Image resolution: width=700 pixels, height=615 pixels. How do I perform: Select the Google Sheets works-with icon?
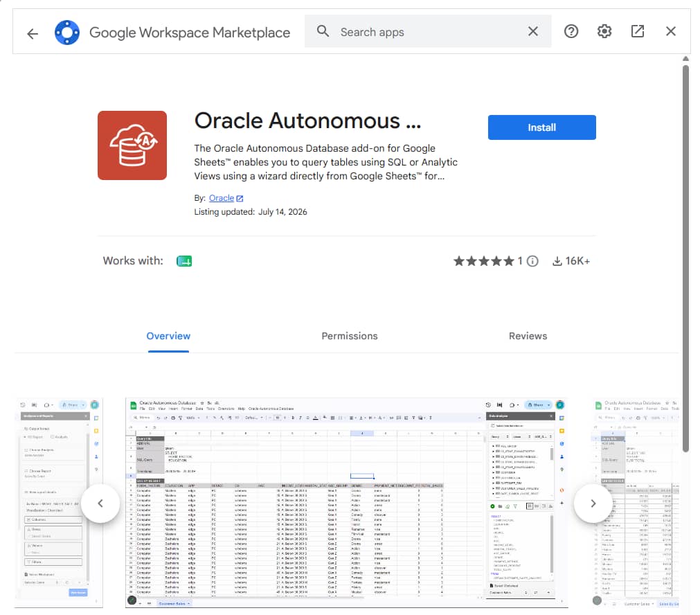pos(184,261)
